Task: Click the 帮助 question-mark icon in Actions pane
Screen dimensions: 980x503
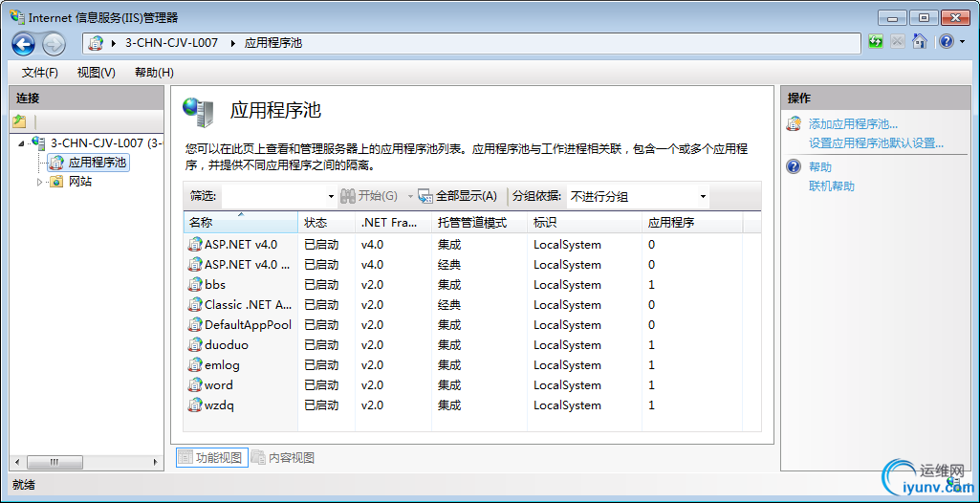Action: (794, 166)
